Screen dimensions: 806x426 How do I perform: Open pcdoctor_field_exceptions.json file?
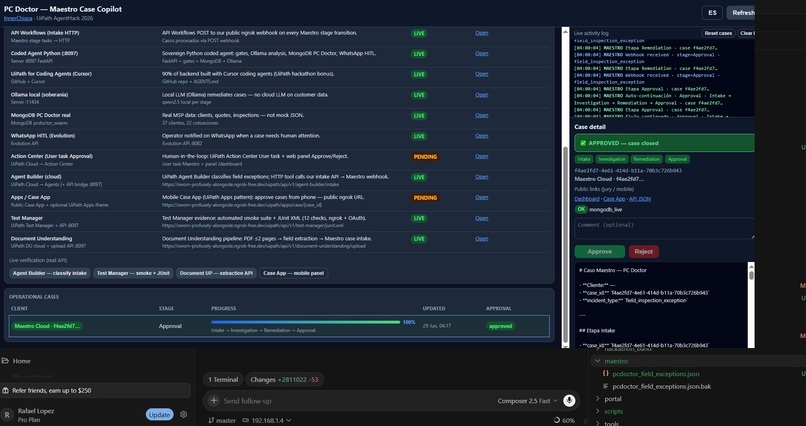click(655, 374)
